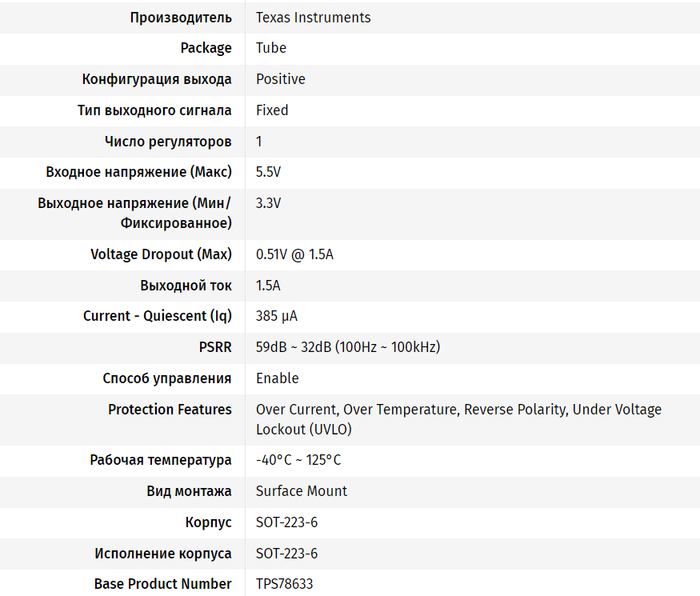Screen dimensions: 700x596
Task: Click the Voltage Dropout (Max) label
Action: pos(161,254)
